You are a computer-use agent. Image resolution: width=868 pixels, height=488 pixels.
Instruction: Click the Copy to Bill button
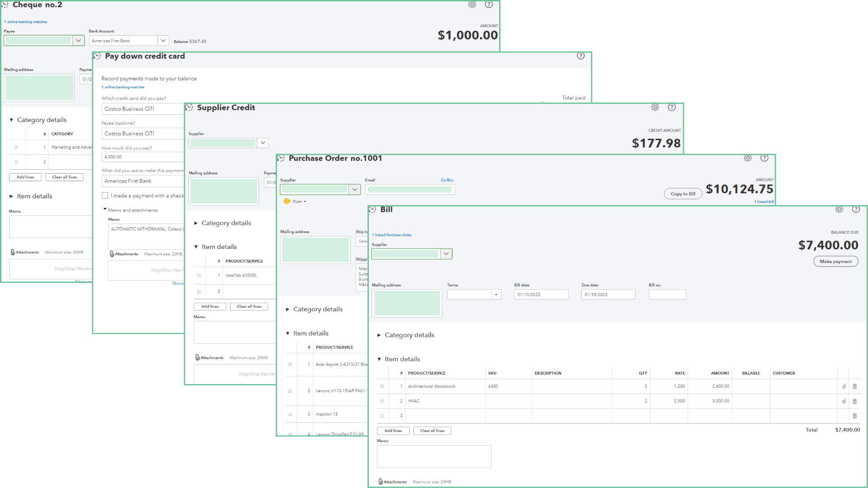(683, 194)
